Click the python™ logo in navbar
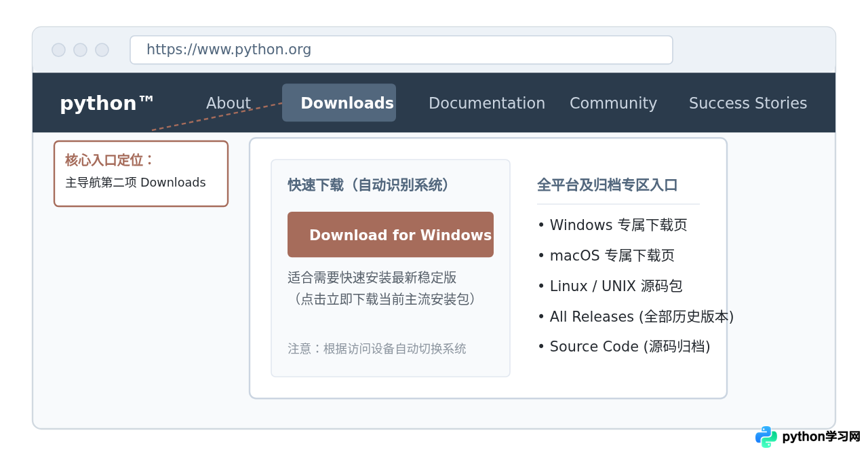Viewport: 868px width, 456px height. (107, 103)
